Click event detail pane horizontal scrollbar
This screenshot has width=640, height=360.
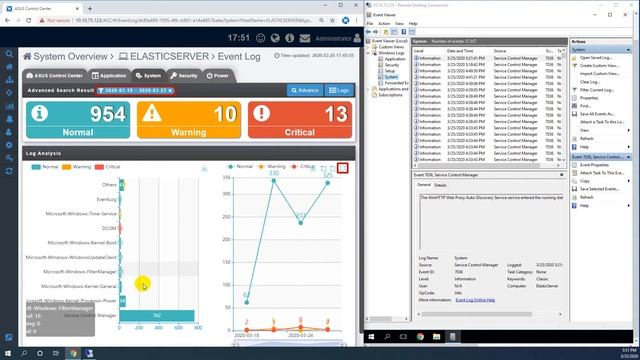[x=490, y=314]
